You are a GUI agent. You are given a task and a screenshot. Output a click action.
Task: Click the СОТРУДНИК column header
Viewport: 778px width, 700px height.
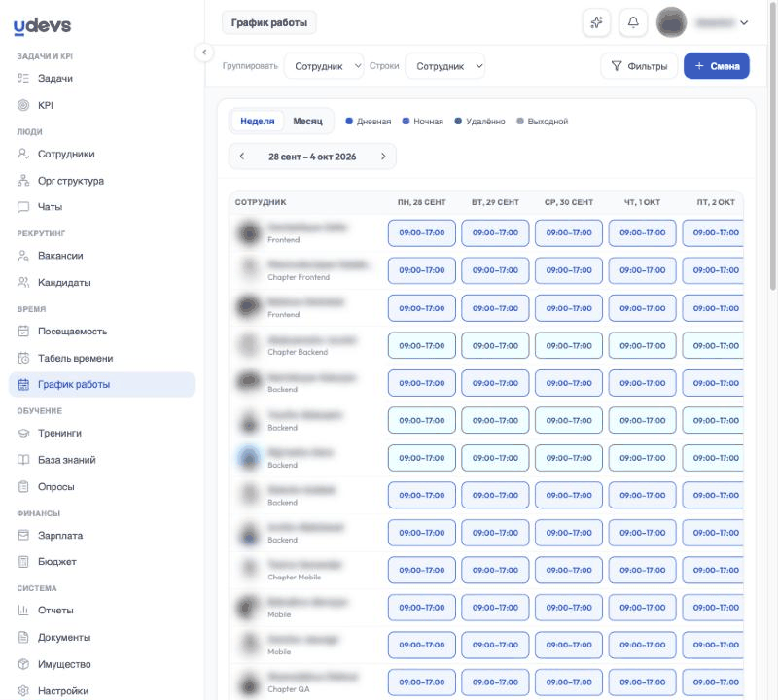(x=261, y=202)
